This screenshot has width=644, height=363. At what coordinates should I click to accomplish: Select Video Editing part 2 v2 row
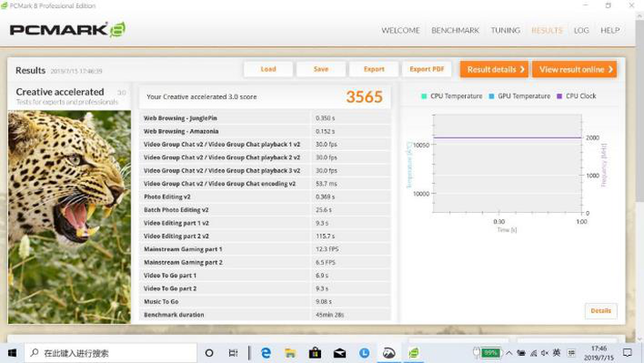pyautogui.click(x=265, y=236)
